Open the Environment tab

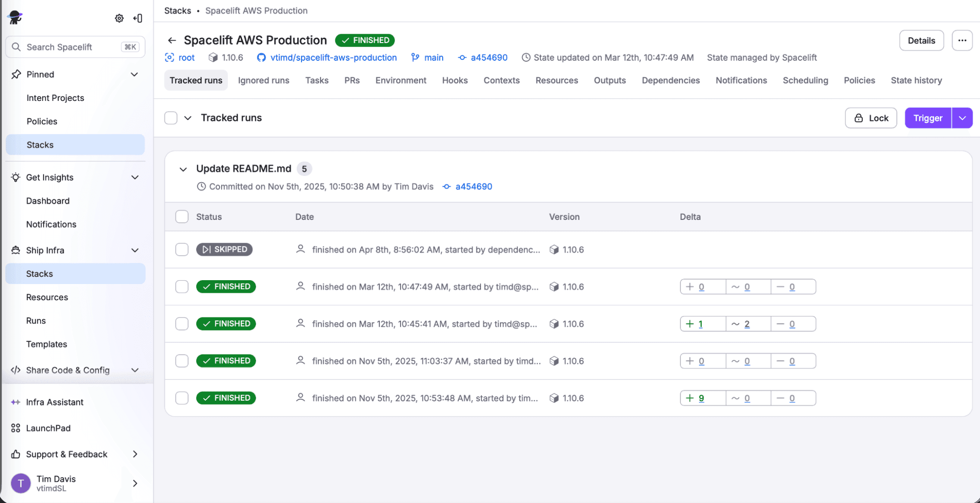[401, 80]
